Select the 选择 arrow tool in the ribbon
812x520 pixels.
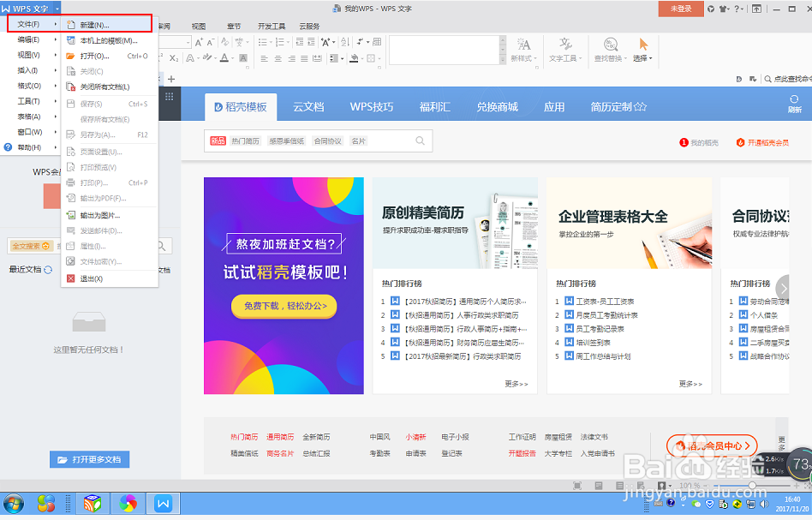[643, 45]
